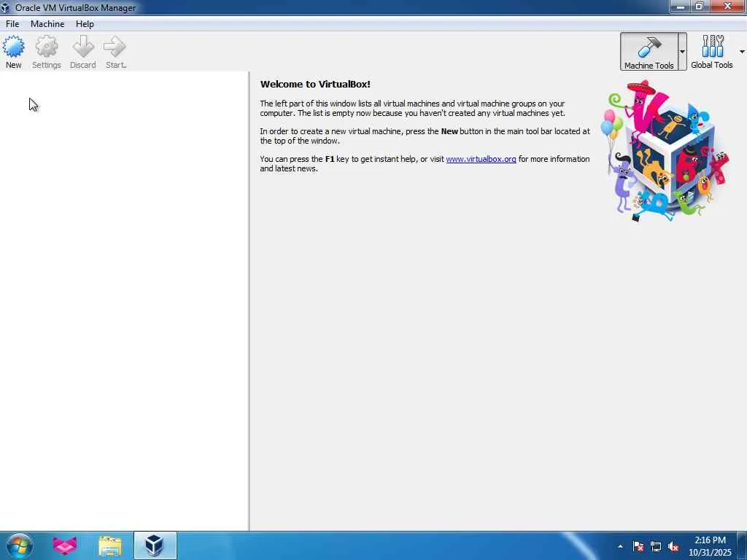The image size is (747, 560).
Task: Open the clock showing 2:16 PM
Action: [710, 546]
